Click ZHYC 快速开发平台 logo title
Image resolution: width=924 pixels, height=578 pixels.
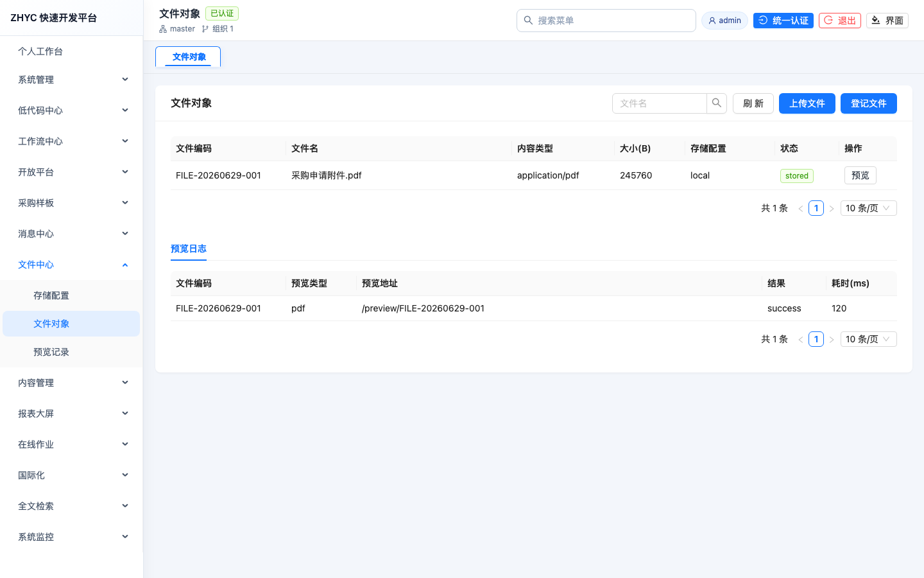tap(54, 18)
